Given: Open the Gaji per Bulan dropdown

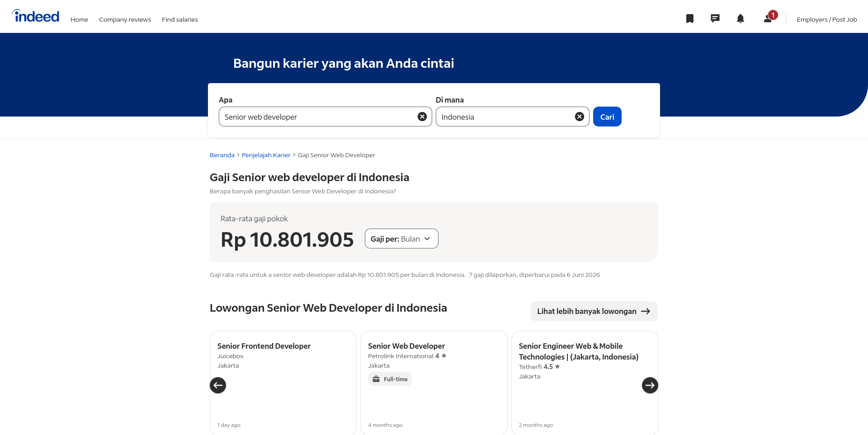Looking at the screenshot, I should (401, 239).
